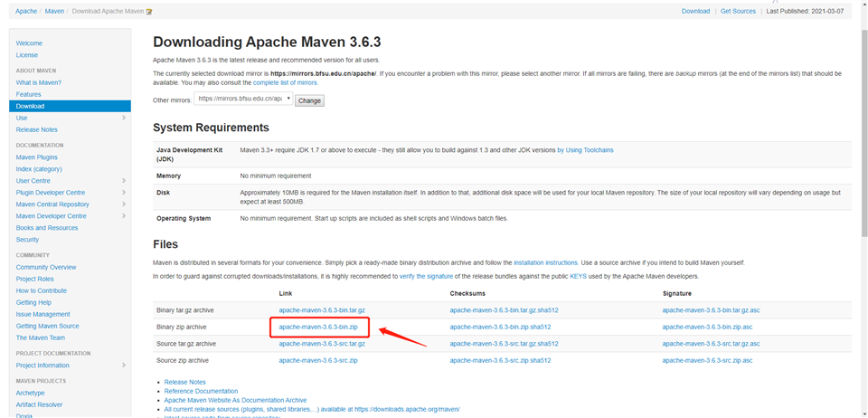Image resolution: width=868 pixels, height=418 pixels.
Task: Click the Binary zip archive row label
Action: click(182, 328)
